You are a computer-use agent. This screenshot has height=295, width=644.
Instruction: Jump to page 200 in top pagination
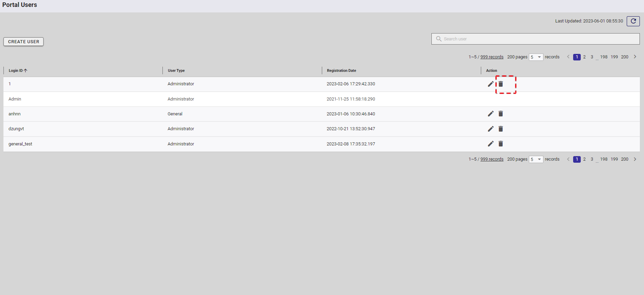click(x=624, y=57)
